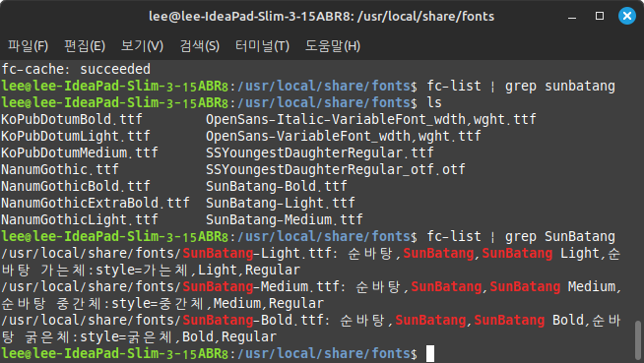Click SSYoungestDaughterRegular.ttf file name
The image size is (644, 363).
320,153
